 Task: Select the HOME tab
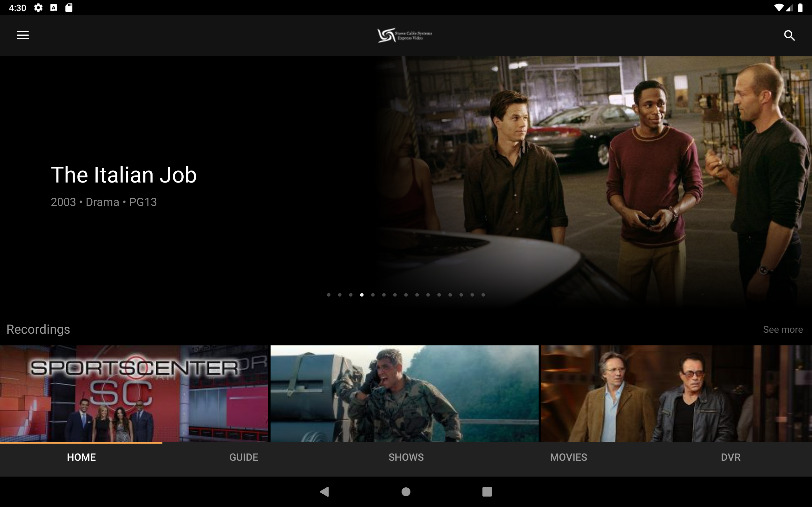click(x=81, y=457)
